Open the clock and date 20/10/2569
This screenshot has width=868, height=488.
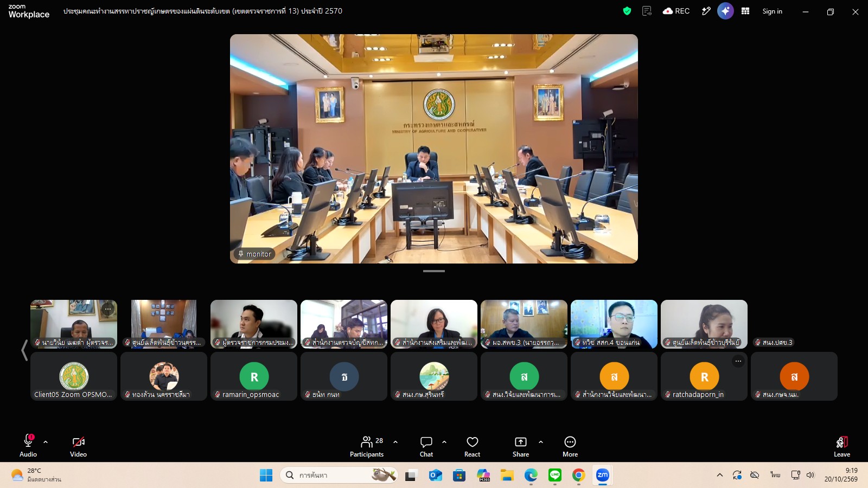[x=841, y=475]
